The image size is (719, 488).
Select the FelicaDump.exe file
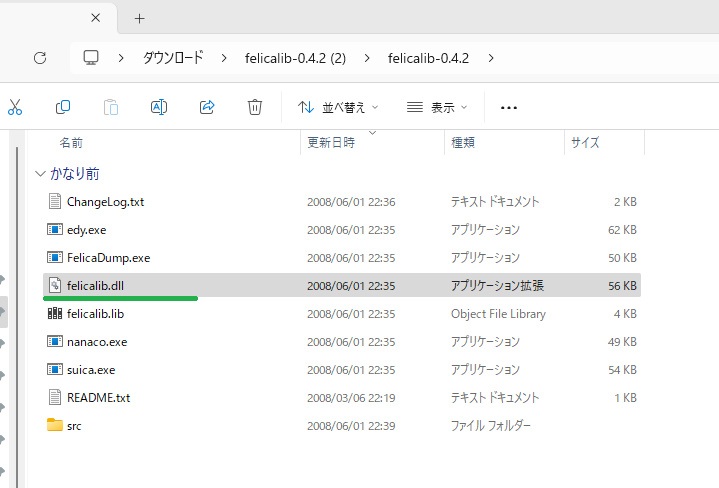[108, 257]
